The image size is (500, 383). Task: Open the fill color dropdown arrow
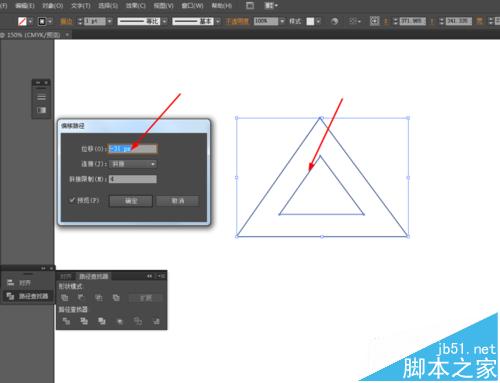point(31,21)
